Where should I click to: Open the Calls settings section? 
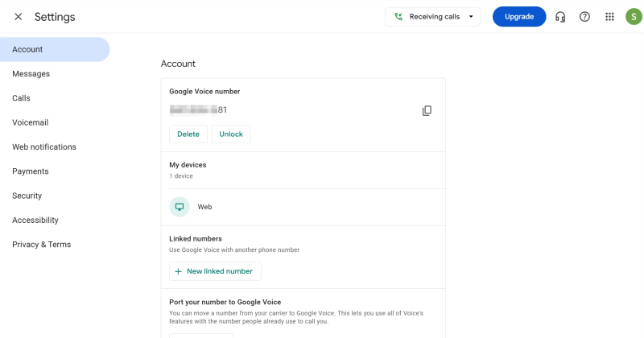[22, 98]
